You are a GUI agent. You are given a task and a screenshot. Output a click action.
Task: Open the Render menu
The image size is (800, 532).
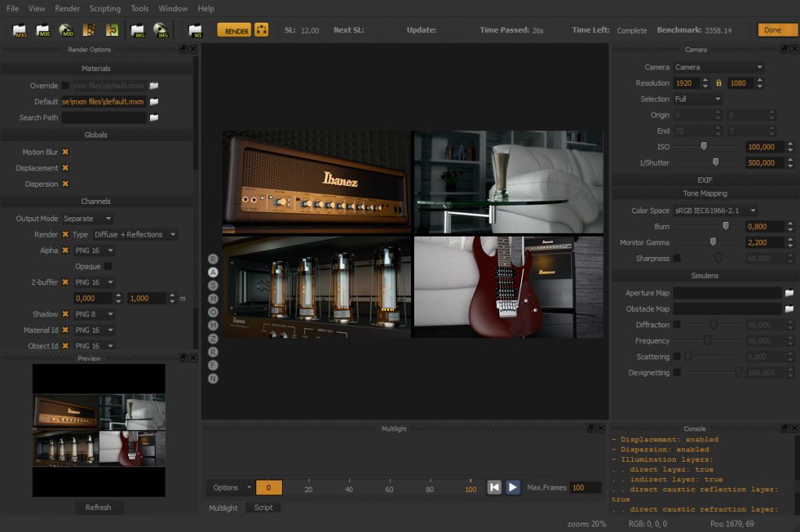67,9
